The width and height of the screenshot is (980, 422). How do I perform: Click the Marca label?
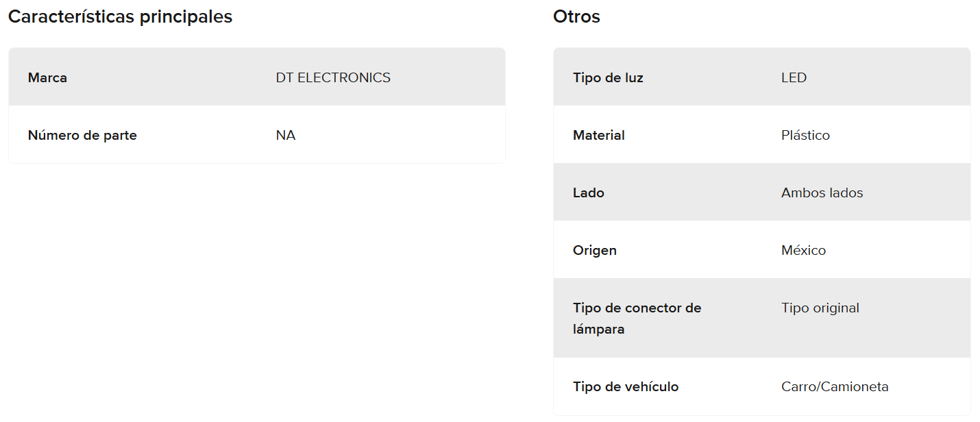point(47,77)
